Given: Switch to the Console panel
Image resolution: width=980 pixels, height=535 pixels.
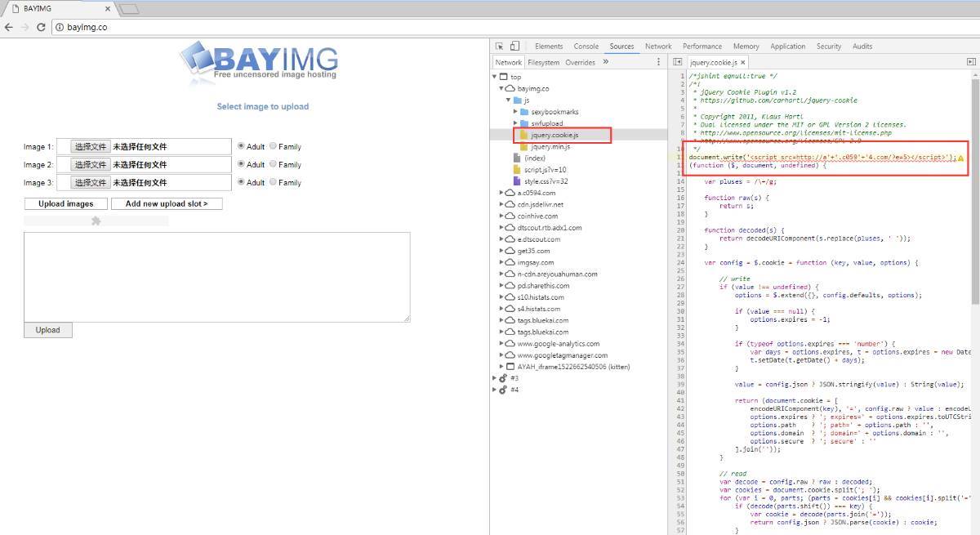Looking at the screenshot, I should coord(586,47).
